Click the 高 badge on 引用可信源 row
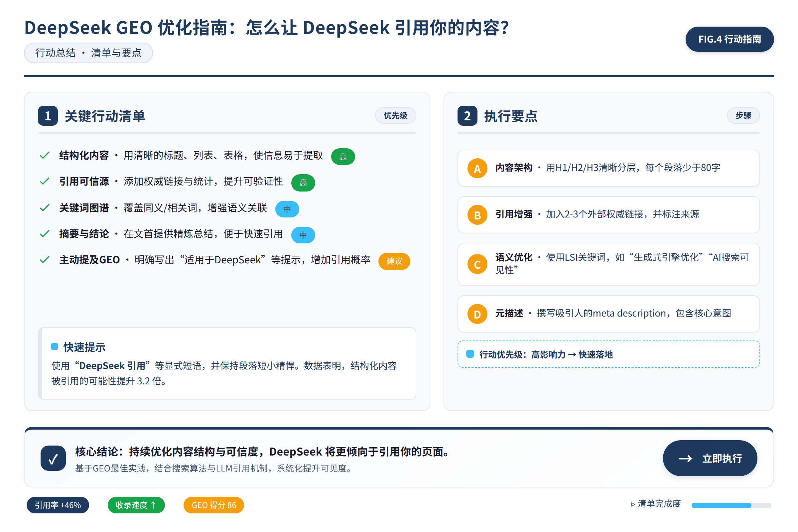The image size is (798, 532). tap(303, 183)
